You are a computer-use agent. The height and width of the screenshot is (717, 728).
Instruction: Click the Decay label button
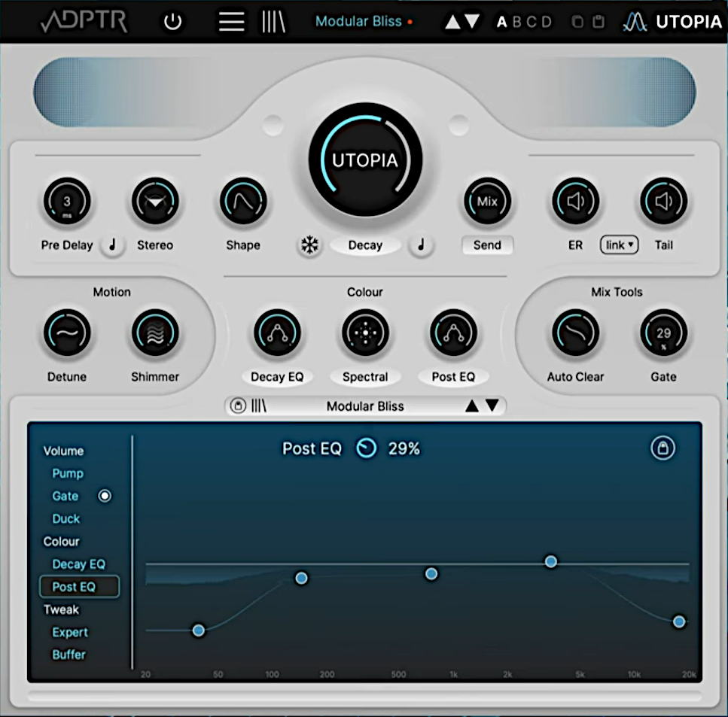365,245
